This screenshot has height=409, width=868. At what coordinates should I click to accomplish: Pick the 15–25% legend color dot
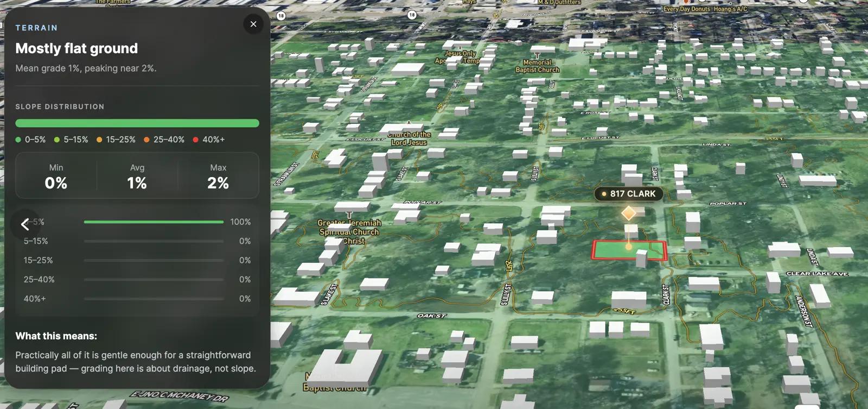[x=99, y=140]
